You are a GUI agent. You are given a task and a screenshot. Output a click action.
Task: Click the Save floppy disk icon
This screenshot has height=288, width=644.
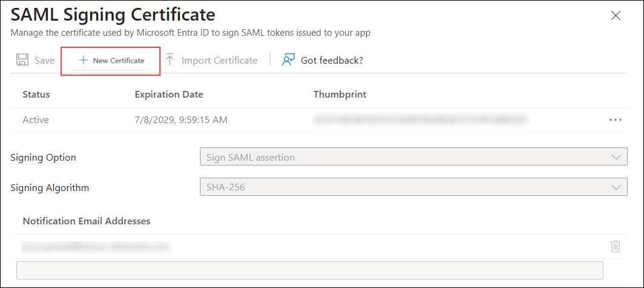pyautogui.click(x=22, y=60)
